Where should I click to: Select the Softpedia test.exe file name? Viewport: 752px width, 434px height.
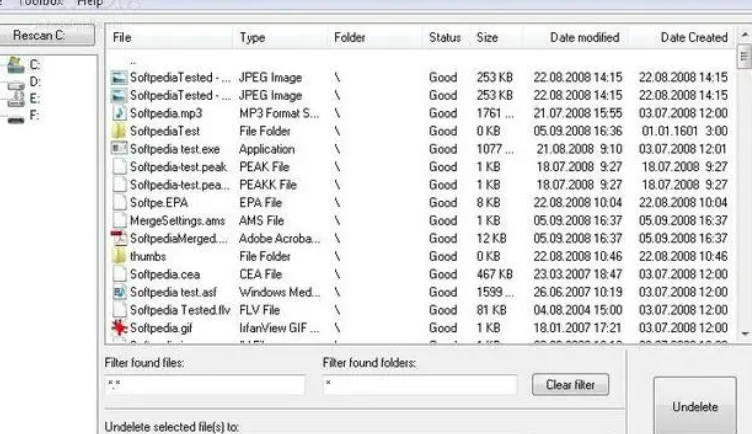point(175,149)
